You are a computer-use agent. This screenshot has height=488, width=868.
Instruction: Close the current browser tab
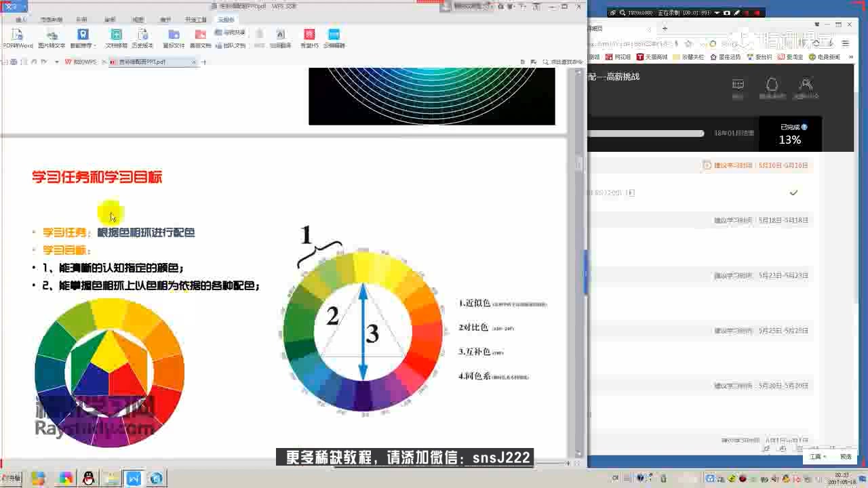[650, 28]
